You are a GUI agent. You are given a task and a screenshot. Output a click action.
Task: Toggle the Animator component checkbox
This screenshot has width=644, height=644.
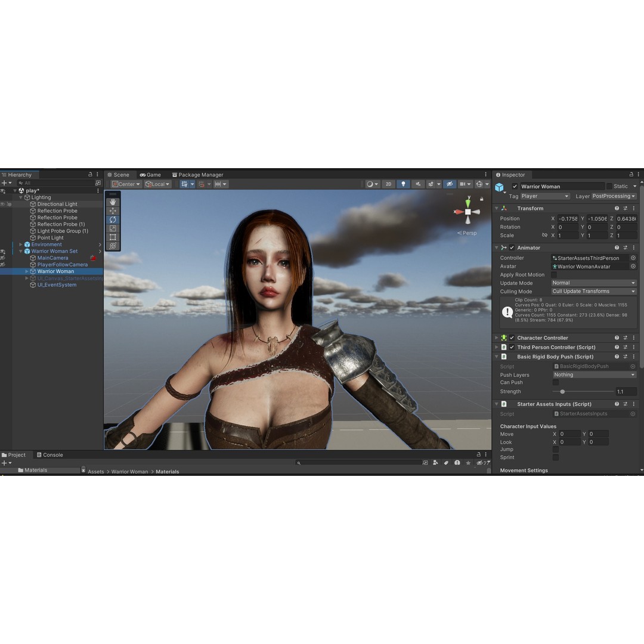click(x=512, y=247)
